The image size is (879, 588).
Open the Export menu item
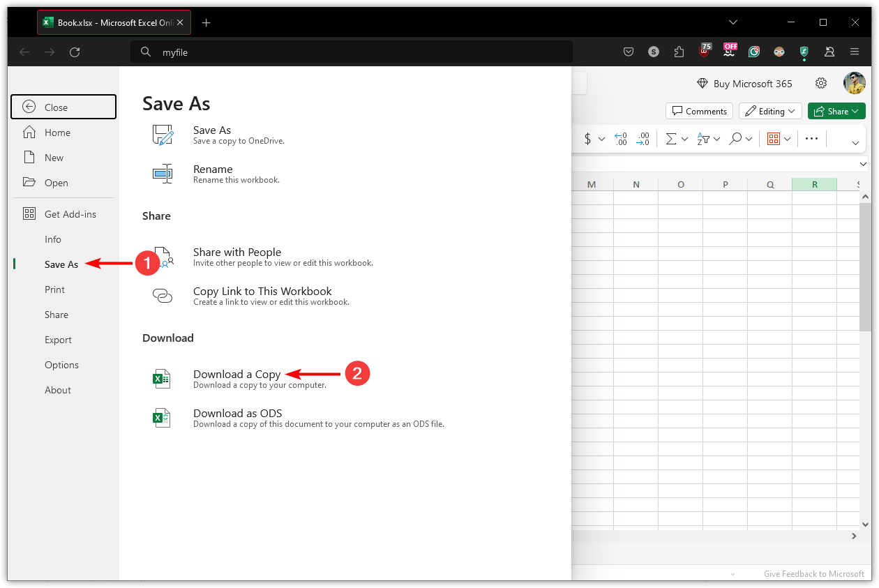[x=59, y=340]
